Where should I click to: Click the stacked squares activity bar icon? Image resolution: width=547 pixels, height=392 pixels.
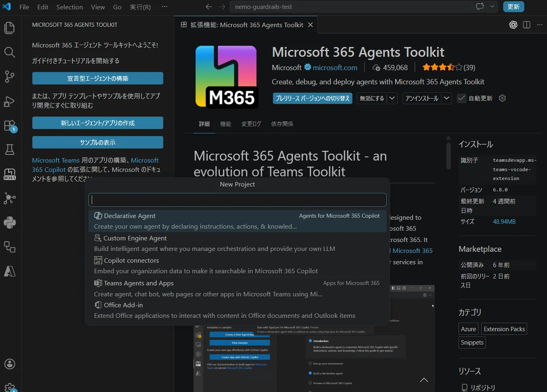click(9, 247)
